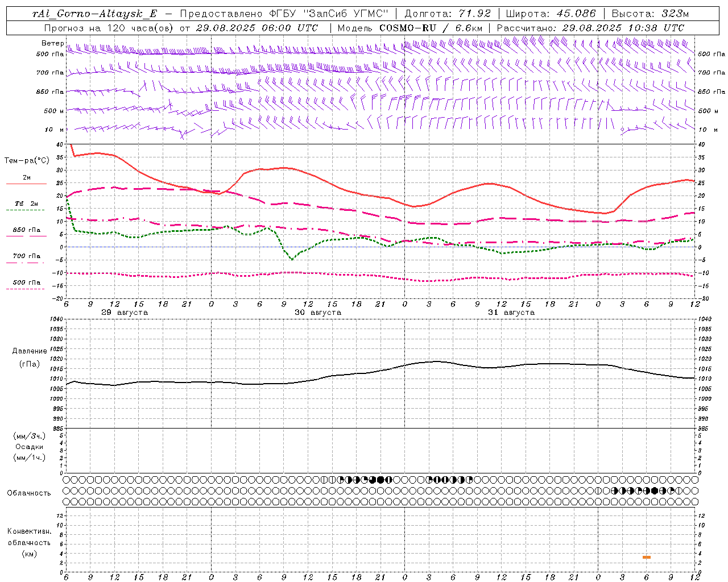The image size is (728, 582).
Task: Click the Рассчитано: 29.08.2025 10:38 UTC timestamp
Action: pos(590,28)
